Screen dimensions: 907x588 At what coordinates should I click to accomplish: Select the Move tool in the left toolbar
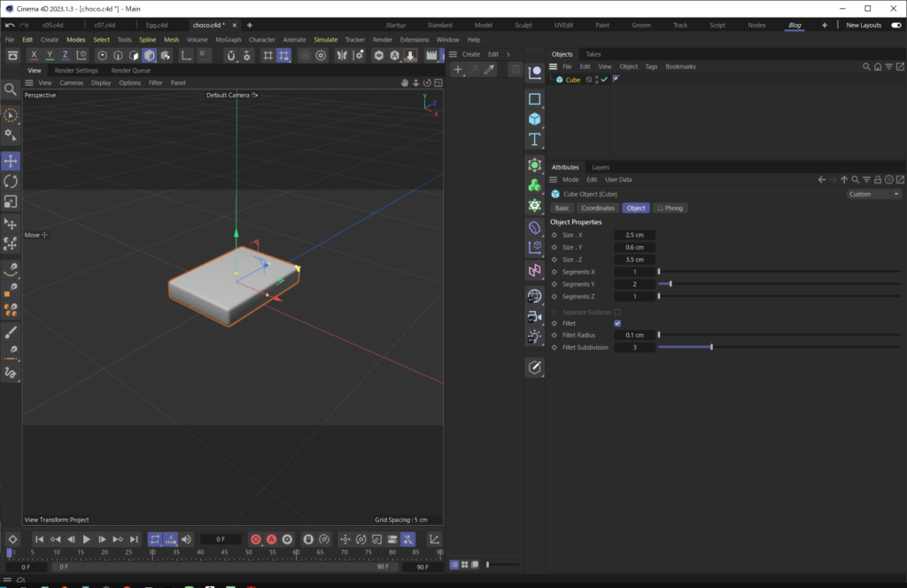(x=10, y=160)
